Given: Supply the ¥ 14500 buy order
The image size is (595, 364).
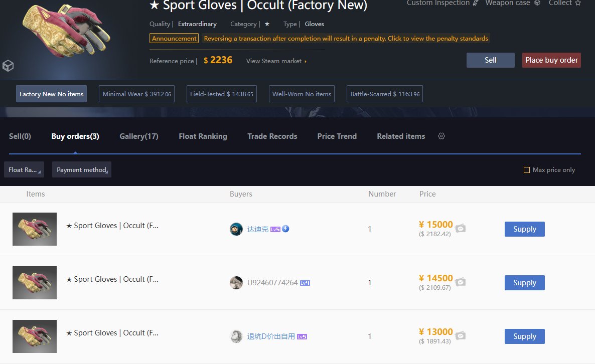Looking at the screenshot, I should pos(524,282).
